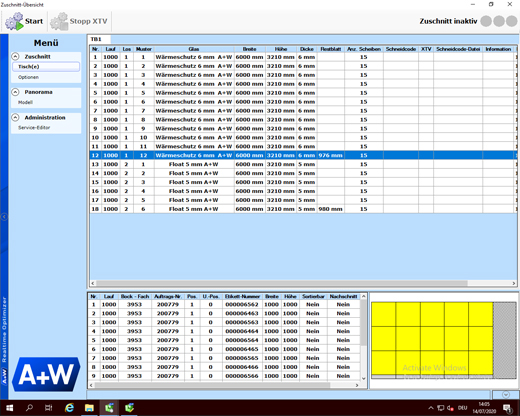The image size is (520, 416).
Task: Collapse the Zuschnitt menu section
Action: (x=15, y=56)
